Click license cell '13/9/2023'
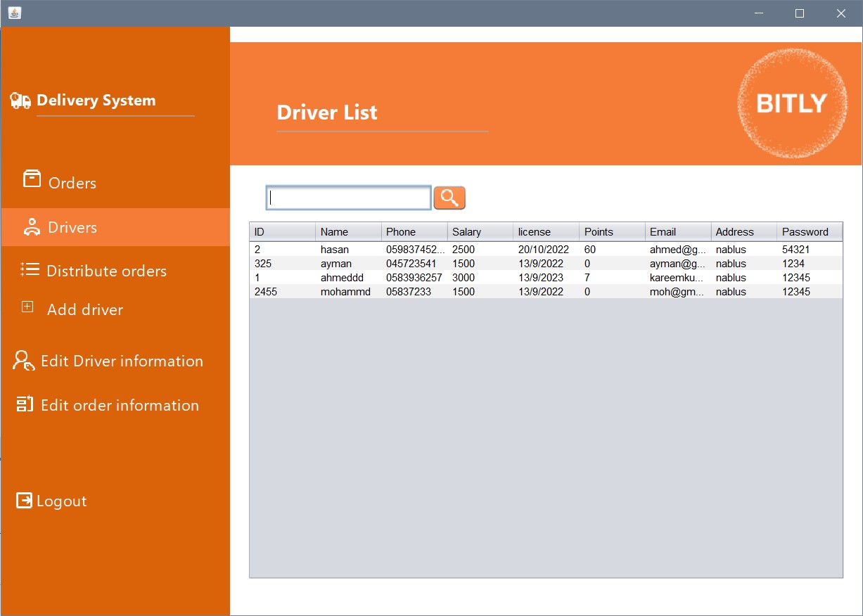Image resolution: width=863 pixels, height=616 pixels. 546,278
